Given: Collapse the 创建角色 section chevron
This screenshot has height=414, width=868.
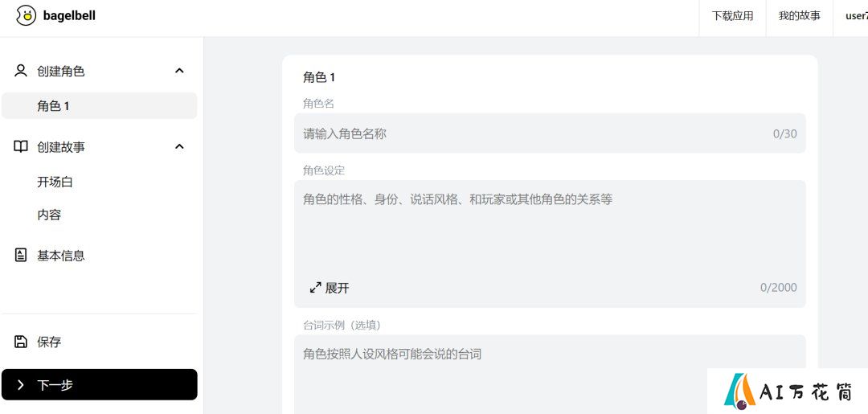Looking at the screenshot, I should coord(178,71).
